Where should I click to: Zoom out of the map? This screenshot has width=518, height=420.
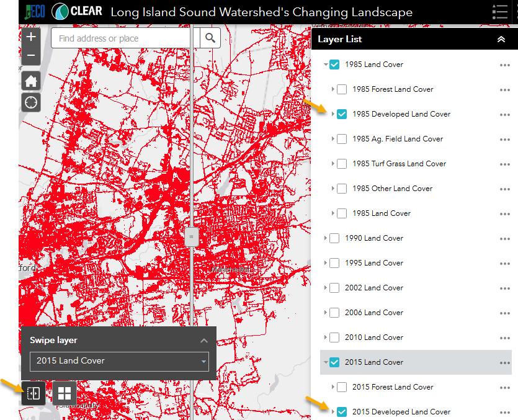click(31, 55)
